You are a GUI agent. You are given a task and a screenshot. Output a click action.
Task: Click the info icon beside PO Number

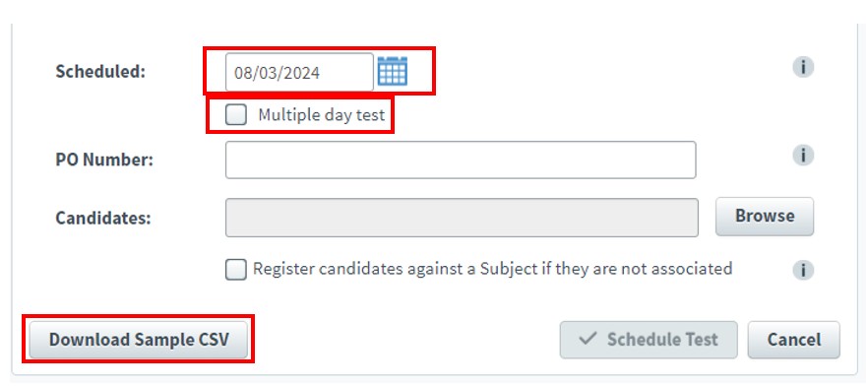click(x=803, y=155)
